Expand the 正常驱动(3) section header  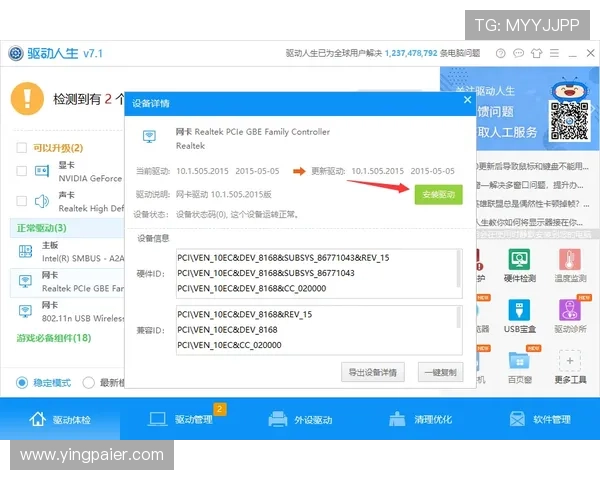tap(67, 228)
